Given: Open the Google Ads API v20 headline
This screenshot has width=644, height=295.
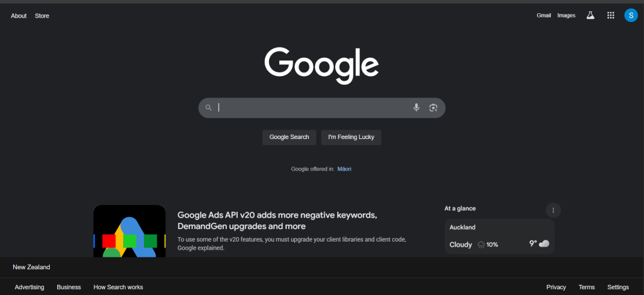Looking at the screenshot, I should [x=277, y=221].
